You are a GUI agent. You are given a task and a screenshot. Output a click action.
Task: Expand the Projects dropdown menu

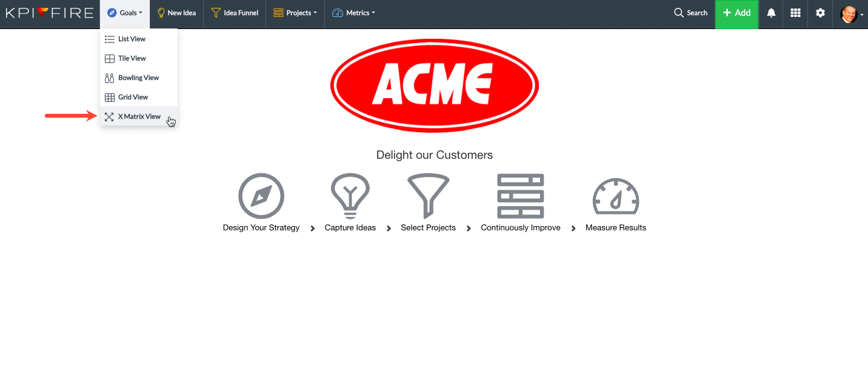coord(295,13)
